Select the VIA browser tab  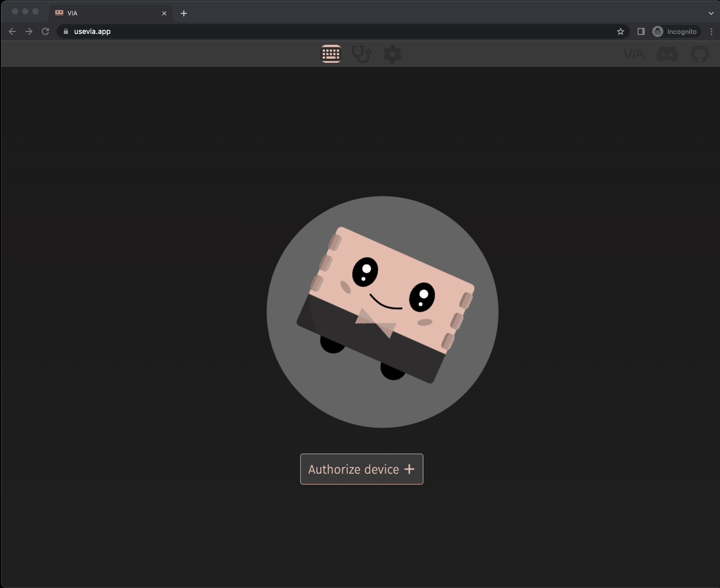pyautogui.click(x=103, y=13)
